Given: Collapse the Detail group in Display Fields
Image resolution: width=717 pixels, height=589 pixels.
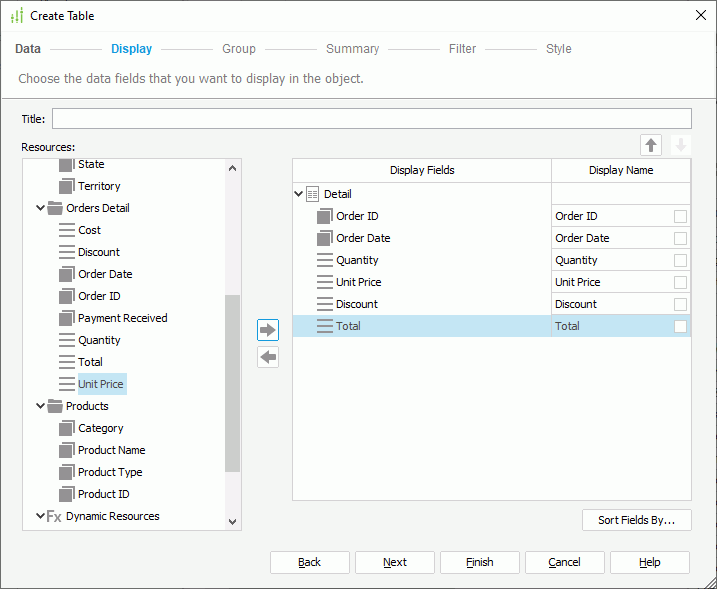Looking at the screenshot, I should (x=299, y=194).
